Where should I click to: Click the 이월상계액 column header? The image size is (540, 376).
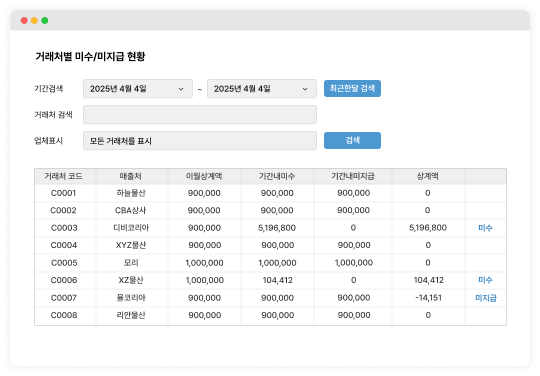[x=204, y=176]
